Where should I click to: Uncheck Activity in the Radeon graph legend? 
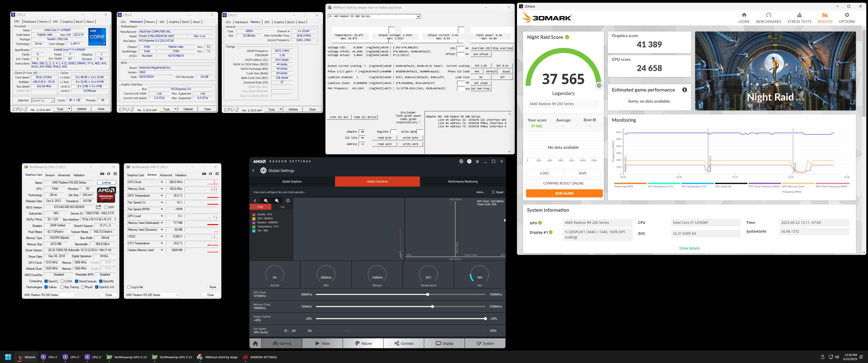click(254, 215)
